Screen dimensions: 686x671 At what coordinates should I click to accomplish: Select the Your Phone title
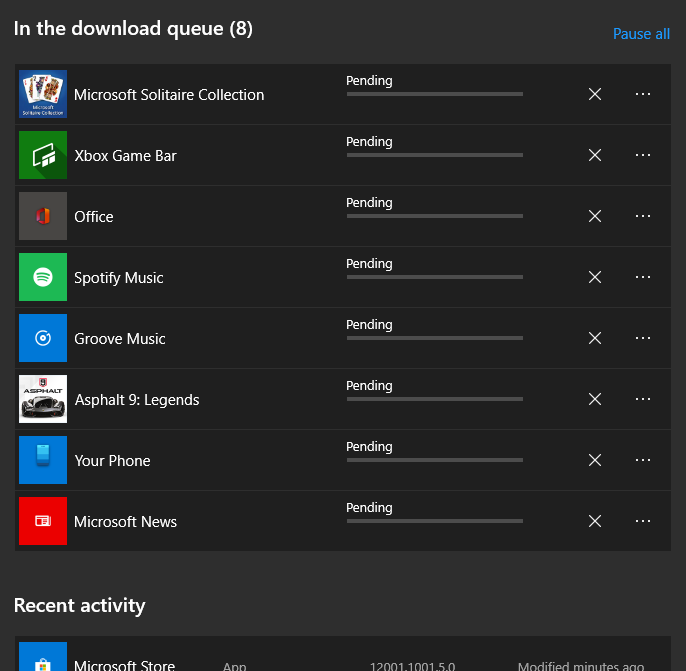(x=112, y=461)
